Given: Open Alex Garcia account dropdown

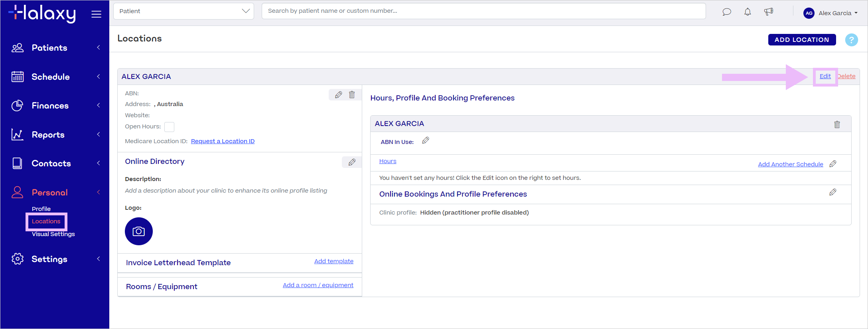Looking at the screenshot, I should pyautogui.click(x=838, y=13).
